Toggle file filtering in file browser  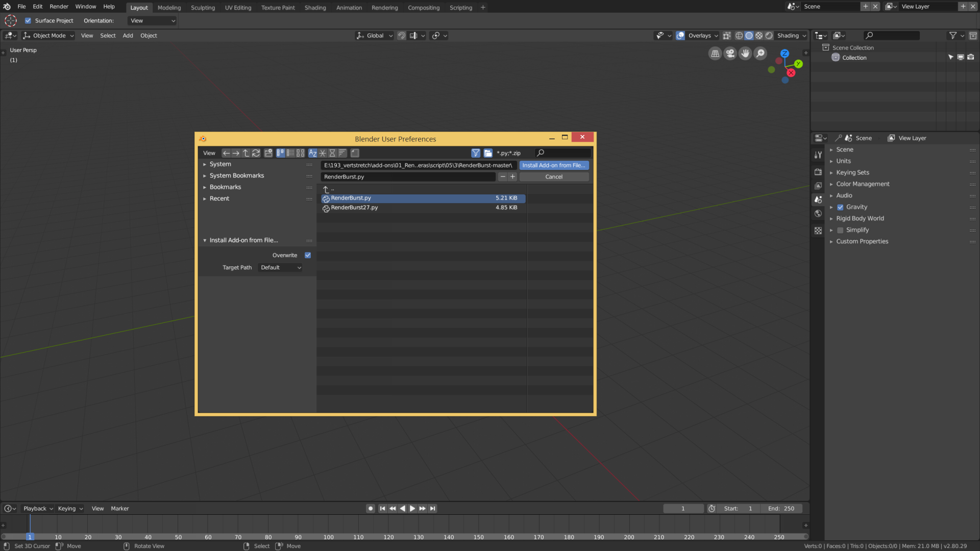pos(476,153)
